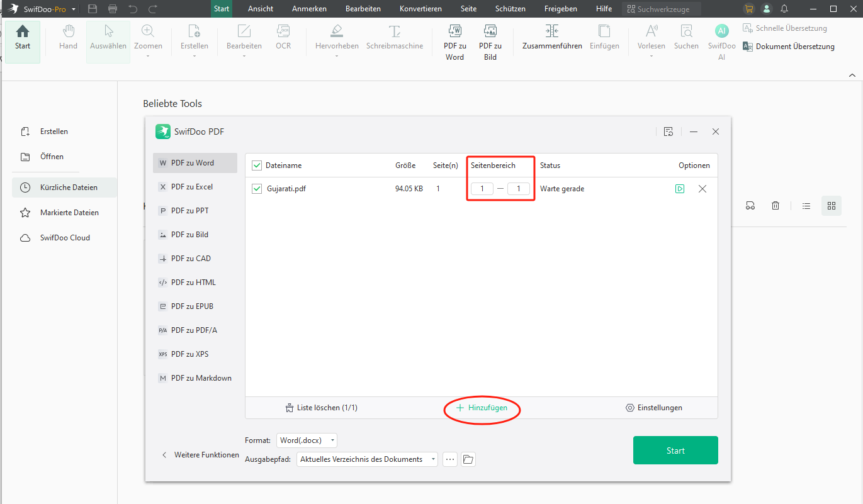Start the Vorlesen read-aloud tool
The image size is (863, 504).
point(651,40)
